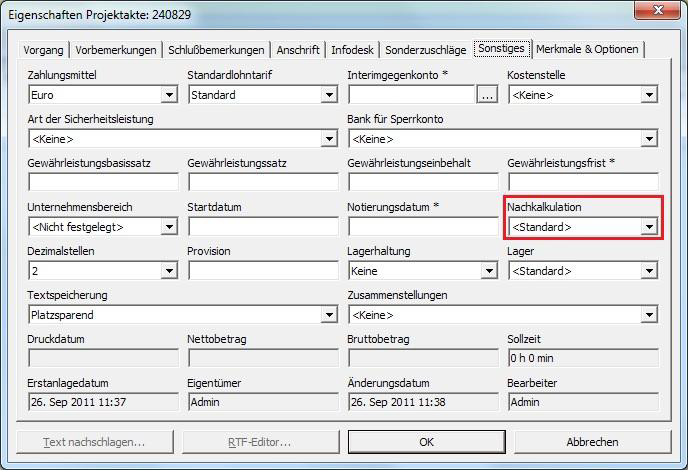Screen dimensions: 688x470
Task: Go to the Infodesk tab
Action: point(353,49)
